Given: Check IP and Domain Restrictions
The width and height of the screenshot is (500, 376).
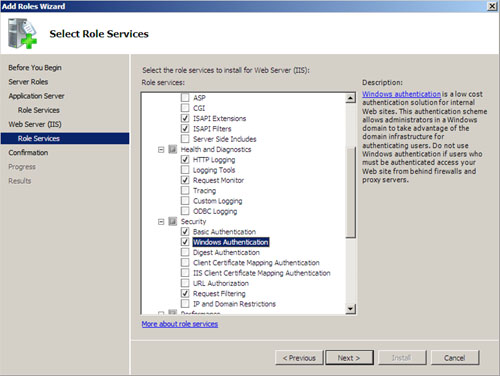Looking at the screenshot, I should (x=185, y=304).
